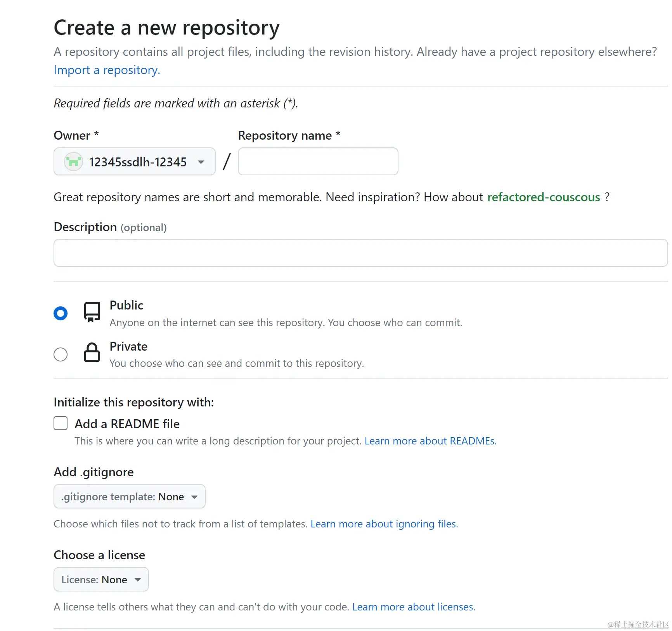The width and height of the screenshot is (672, 631).
Task: Select the Public visibility radio button
Action: click(61, 313)
